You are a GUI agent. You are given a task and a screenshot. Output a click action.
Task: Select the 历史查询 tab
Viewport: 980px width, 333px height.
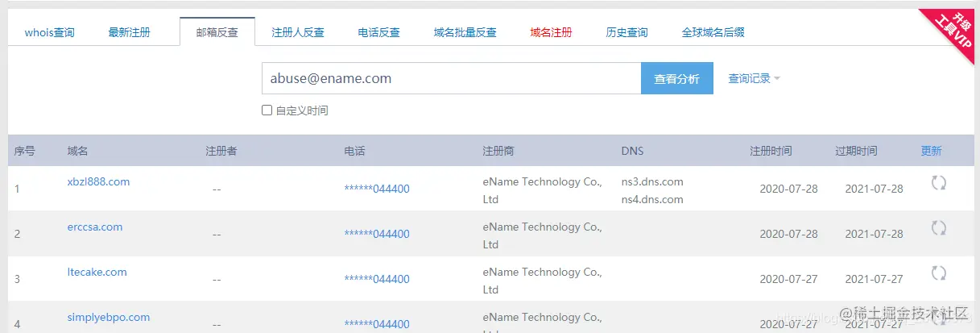626,33
